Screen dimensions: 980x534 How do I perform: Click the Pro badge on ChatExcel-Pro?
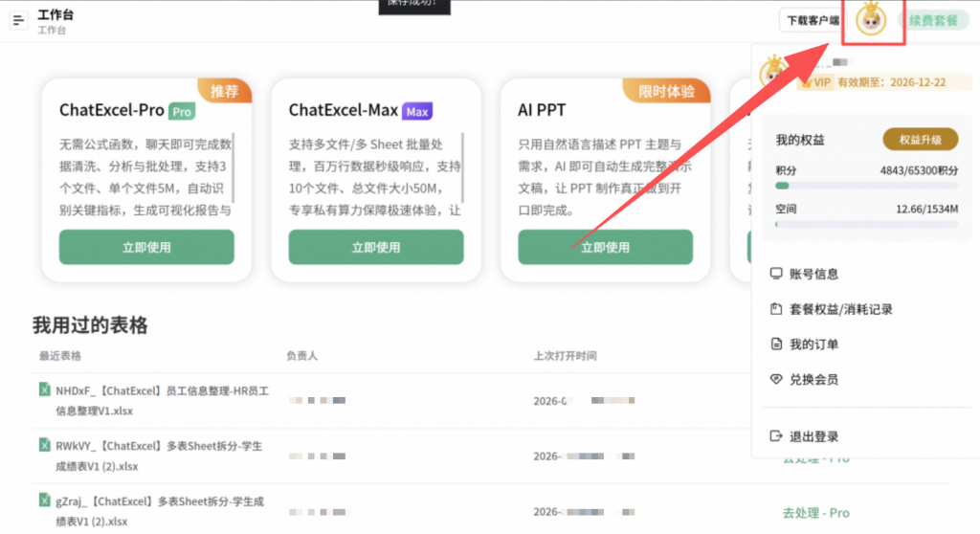[x=182, y=111]
